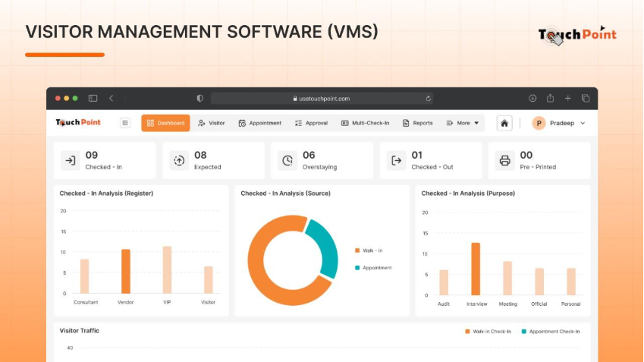Expand the More dropdown menu
644x362 pixels.
(463, 123)
